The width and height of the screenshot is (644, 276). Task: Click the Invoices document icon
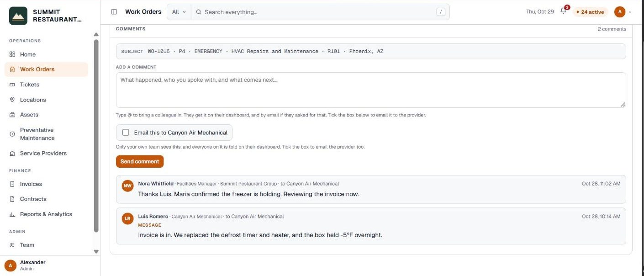click(x=12, y=184)
